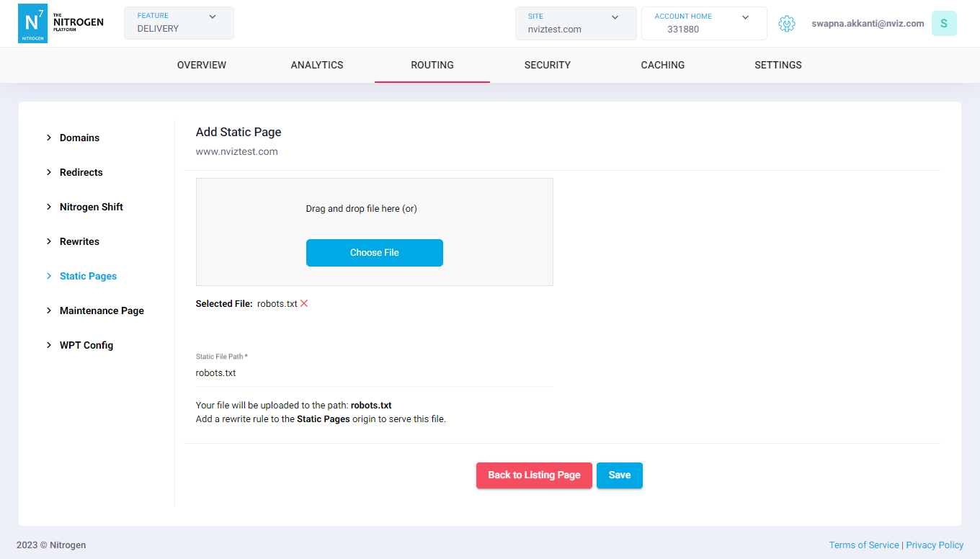Click the user avatar S icon
980x559 pixels.
pyautogui.click(x=943, y=24)
